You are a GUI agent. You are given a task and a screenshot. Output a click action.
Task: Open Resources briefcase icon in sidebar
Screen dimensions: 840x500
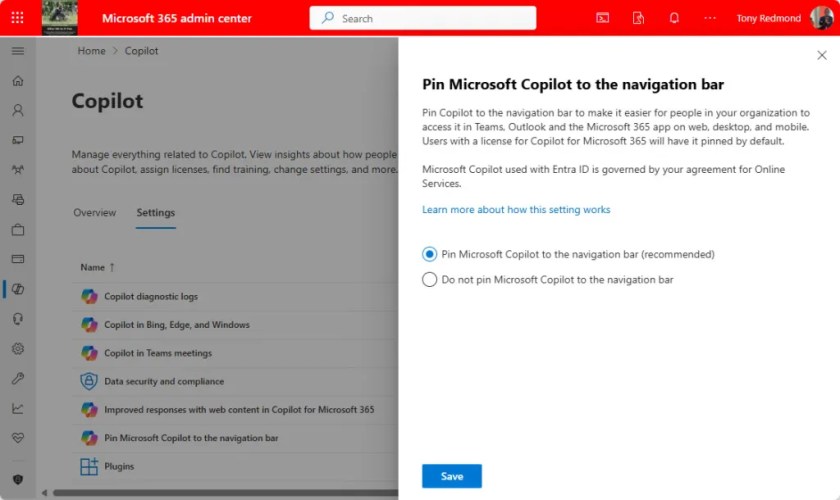[18, 230]
